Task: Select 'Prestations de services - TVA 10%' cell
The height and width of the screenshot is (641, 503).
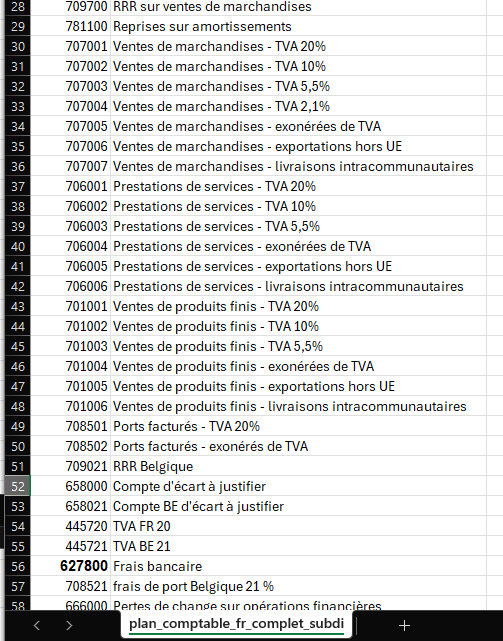Action: 298,206
